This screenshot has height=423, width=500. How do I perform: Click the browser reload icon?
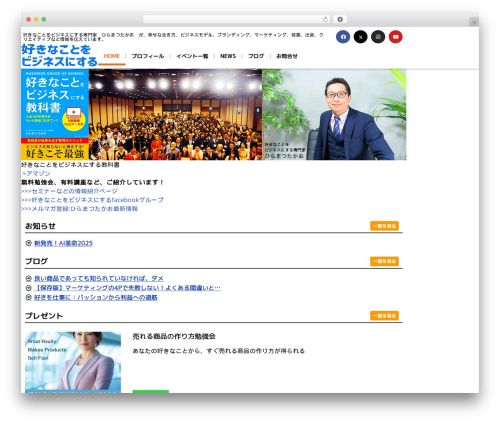325,19
